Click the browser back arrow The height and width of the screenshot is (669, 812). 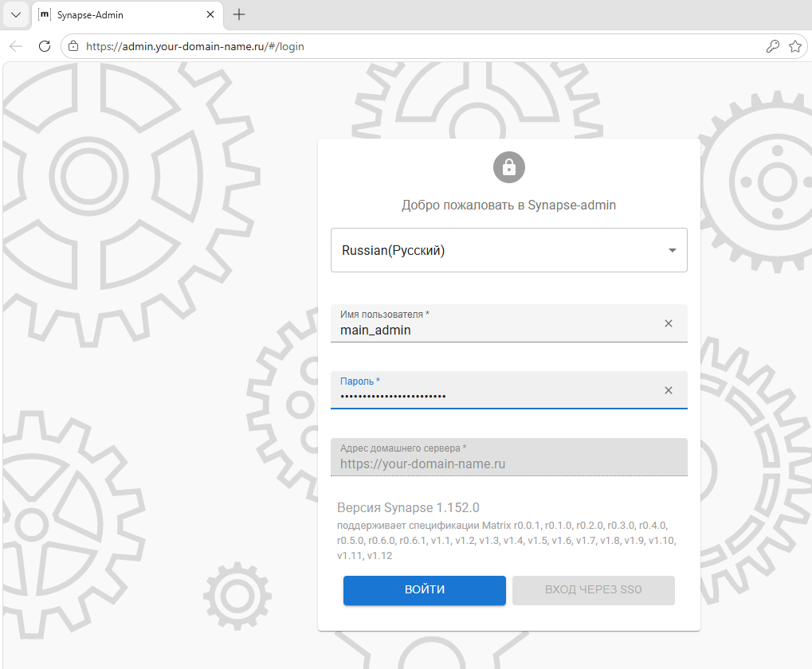(16, 46)
